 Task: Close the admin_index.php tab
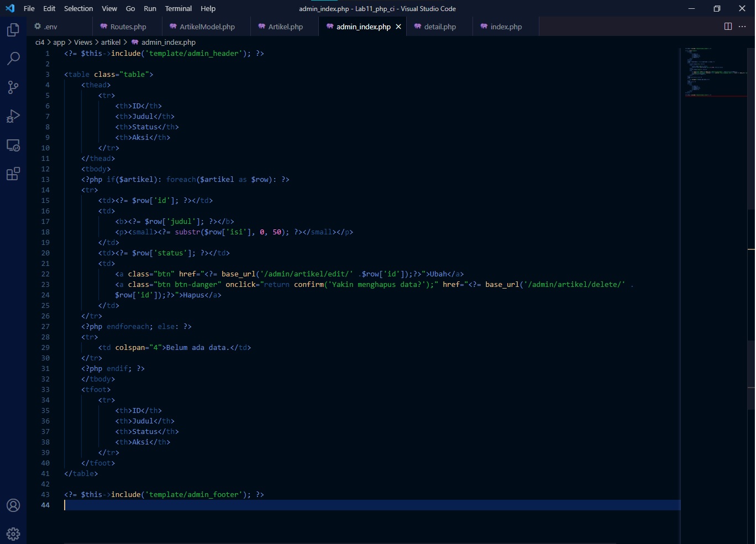pos(398,26)
